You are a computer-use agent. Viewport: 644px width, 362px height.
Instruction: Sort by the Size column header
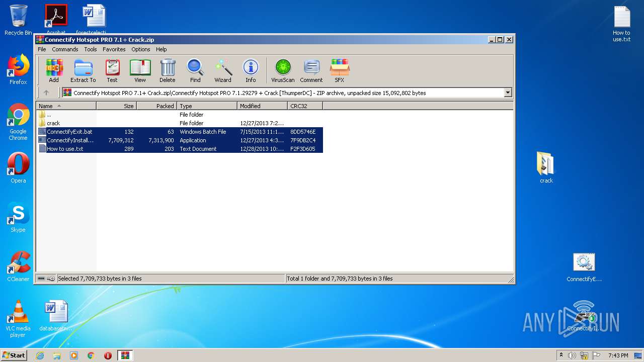pyautogui.click(x=116, y=106)
